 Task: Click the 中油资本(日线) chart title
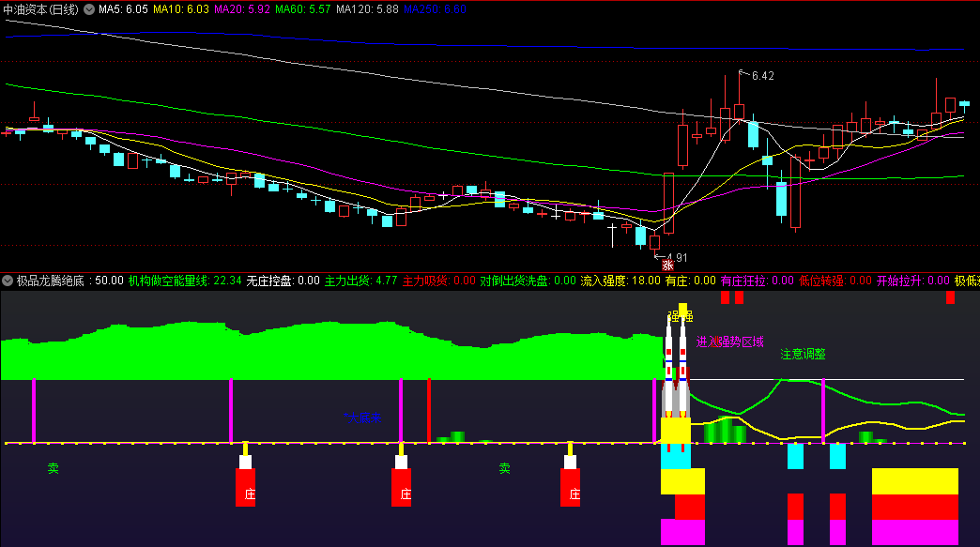[40, 9]
